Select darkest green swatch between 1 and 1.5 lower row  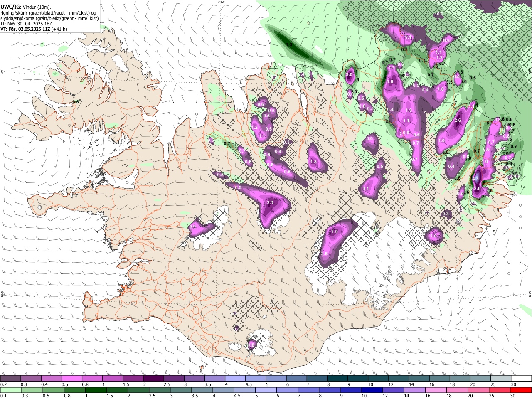(x=95, y=390)
